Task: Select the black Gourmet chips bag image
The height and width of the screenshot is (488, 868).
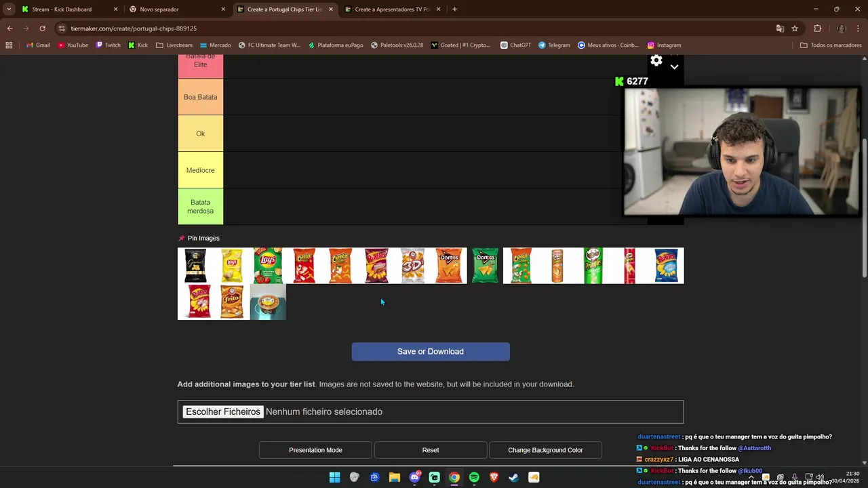Action: click(x=195, y=266)
